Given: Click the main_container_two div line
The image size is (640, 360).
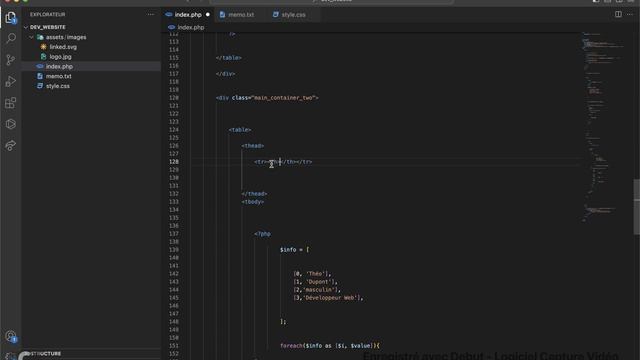Looking at the screenshot, I should coord(267,98).
